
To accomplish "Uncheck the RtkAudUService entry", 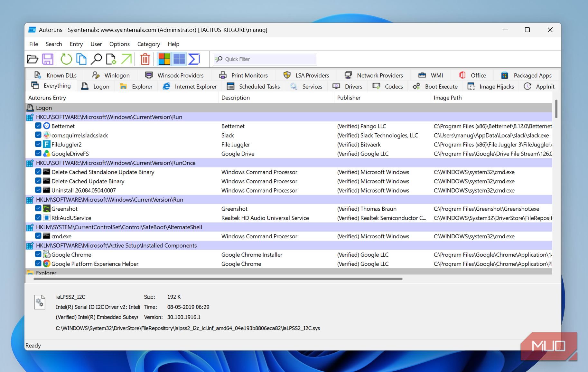I will (38, 217).
